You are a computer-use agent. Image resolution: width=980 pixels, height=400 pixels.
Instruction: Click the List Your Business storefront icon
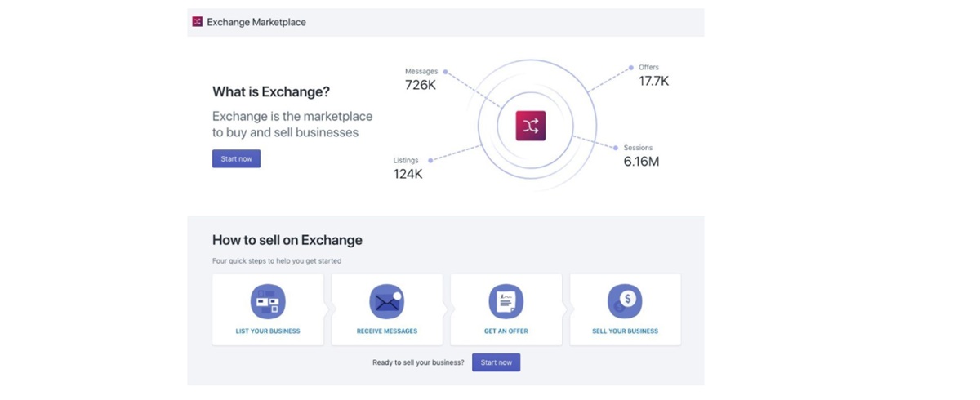coord(268,301)
